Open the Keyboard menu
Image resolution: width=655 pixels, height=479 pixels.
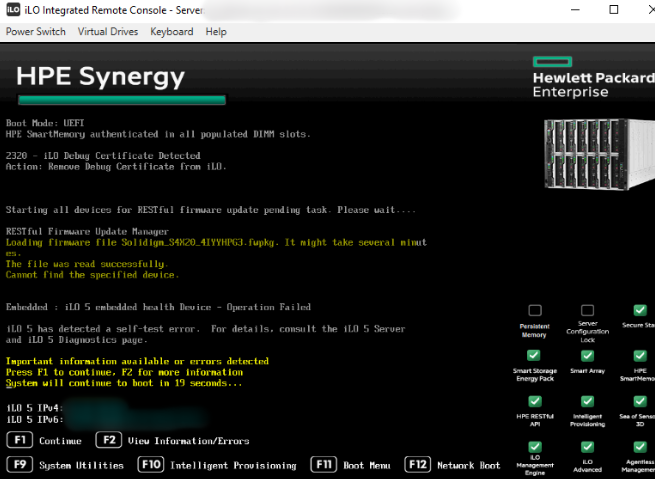172,32
